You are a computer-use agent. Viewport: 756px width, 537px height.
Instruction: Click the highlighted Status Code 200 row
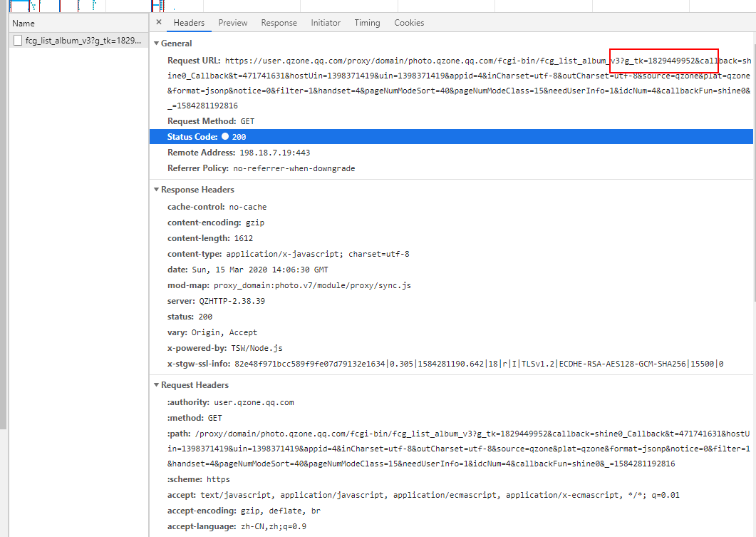pyautogui.click(x=285, y=136)
